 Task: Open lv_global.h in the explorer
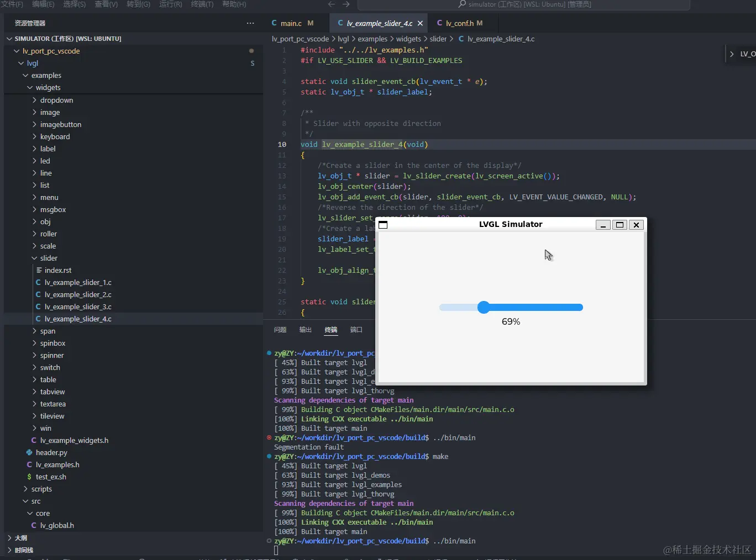[x=57, y=525]
